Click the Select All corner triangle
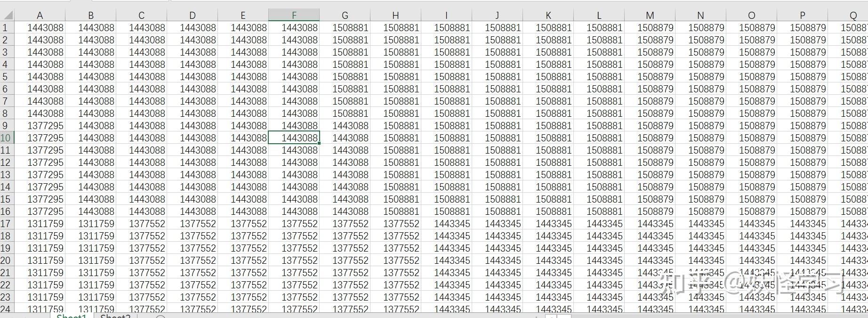The height and width of the screenshot is (318, 868). pyautogui.click(x=7, y=15)
